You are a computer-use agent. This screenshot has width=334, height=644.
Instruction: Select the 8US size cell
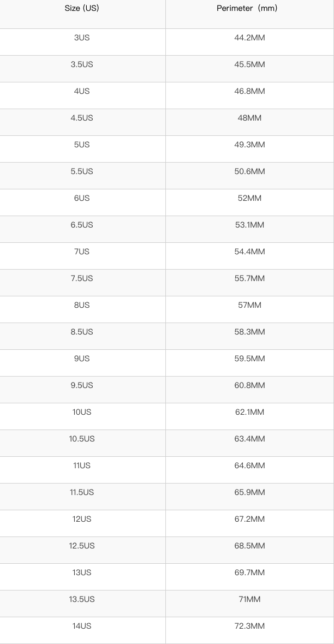click(x=82, y=305)
